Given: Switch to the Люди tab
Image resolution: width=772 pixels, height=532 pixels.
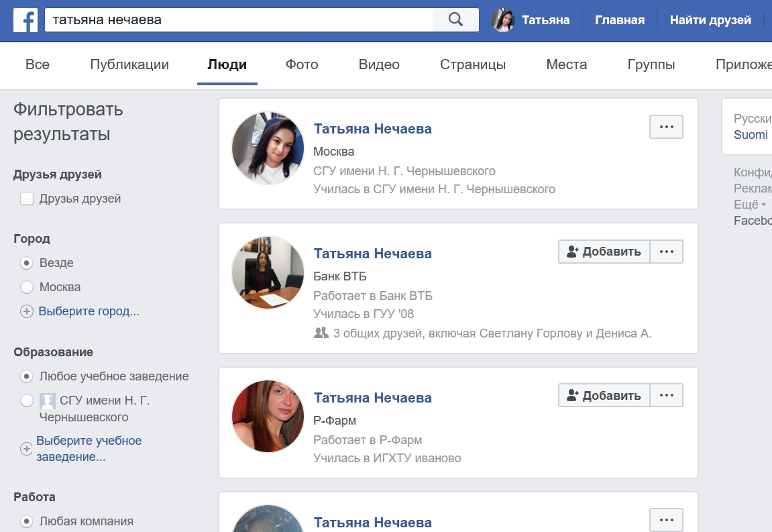Looking at the screenshot, I should tap(227, 64).
